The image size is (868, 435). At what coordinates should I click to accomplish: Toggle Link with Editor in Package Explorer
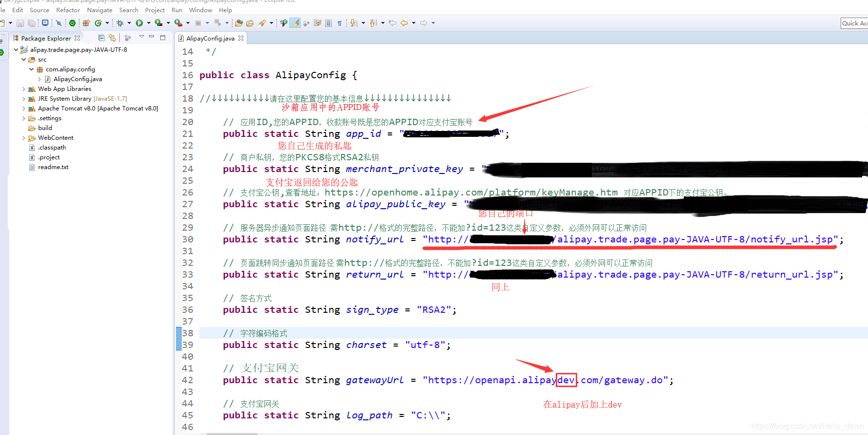tap(112, 38)
